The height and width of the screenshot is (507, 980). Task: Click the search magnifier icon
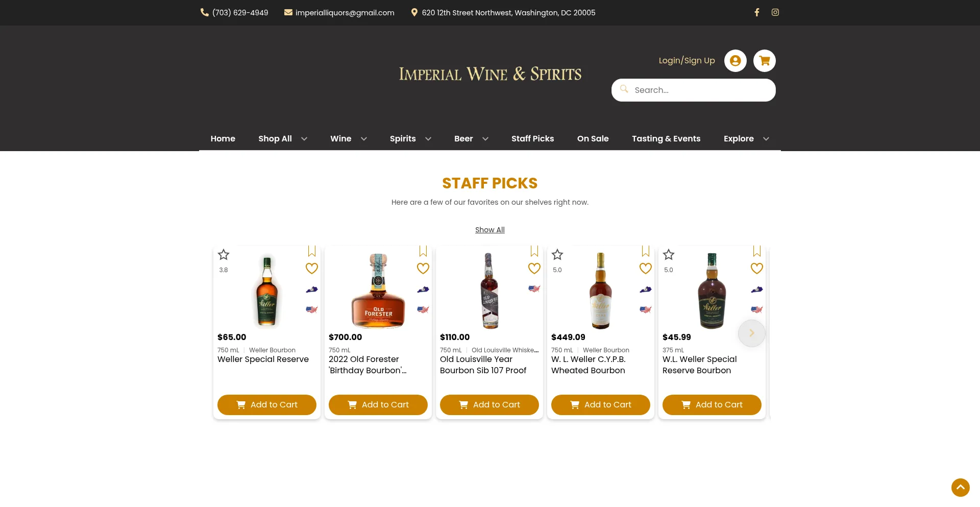pos(624,89)
